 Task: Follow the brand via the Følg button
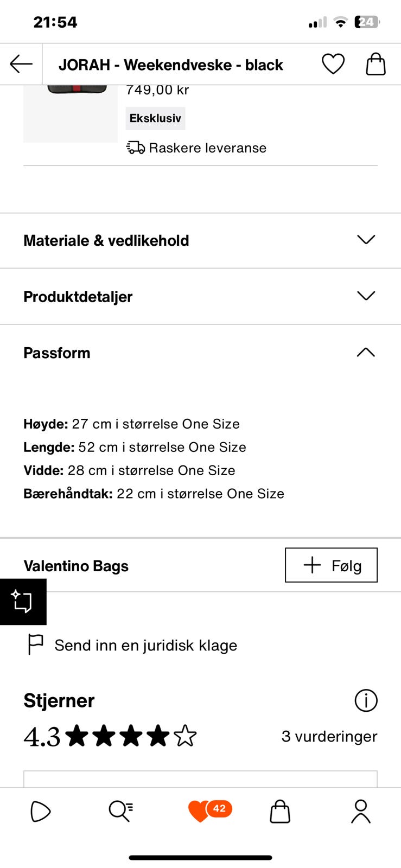point(331,565)
